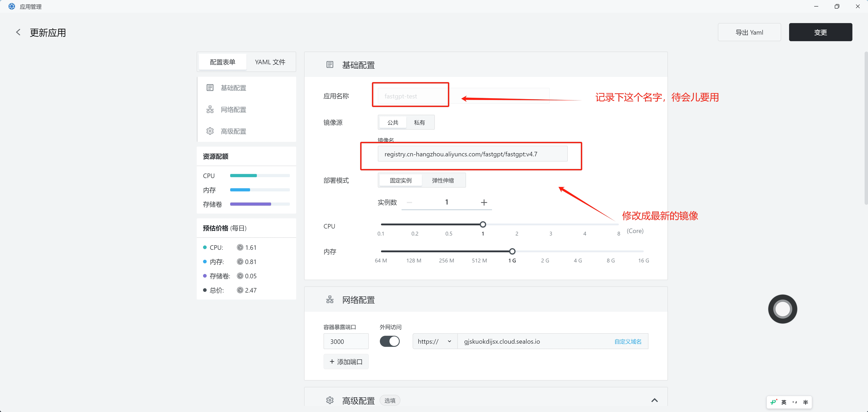Click the back arrow next to 更新应用
This screenshot has height=412, width=868.
(x=18, y=32)
